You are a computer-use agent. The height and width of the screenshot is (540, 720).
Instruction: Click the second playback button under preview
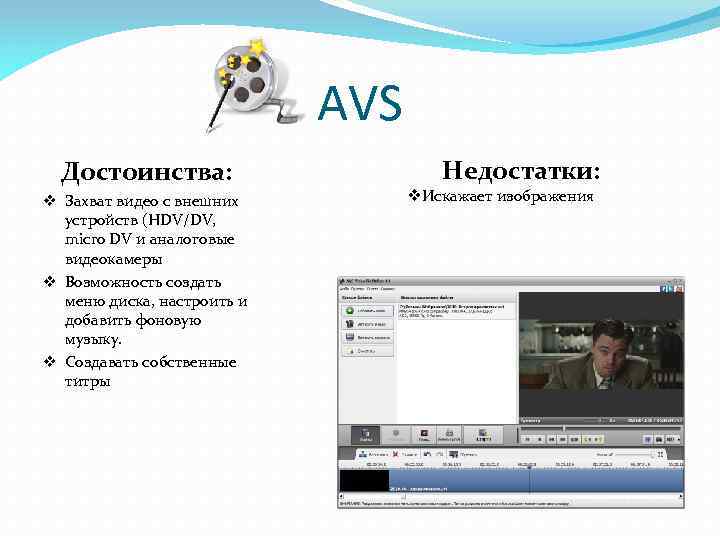click(x=540, y=439)
